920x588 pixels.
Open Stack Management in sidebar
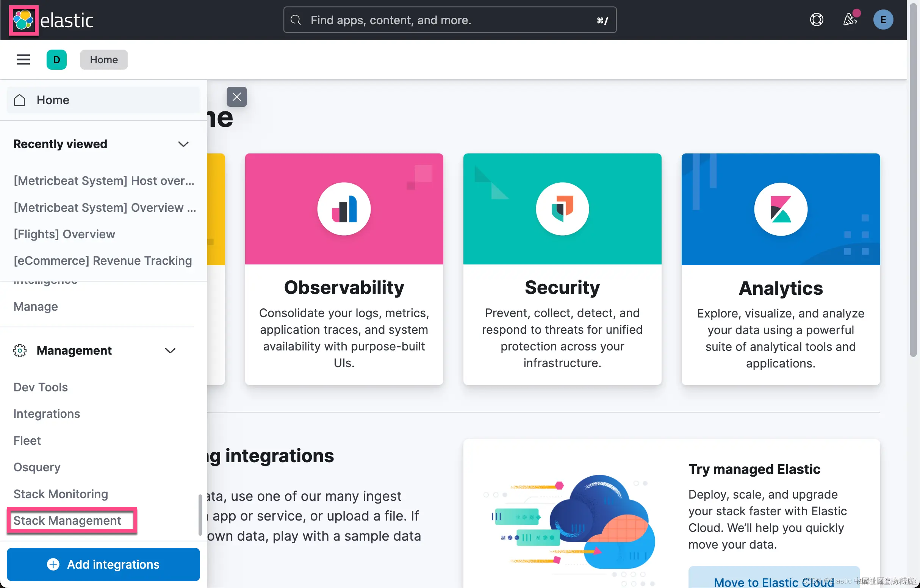click(67, 521)
